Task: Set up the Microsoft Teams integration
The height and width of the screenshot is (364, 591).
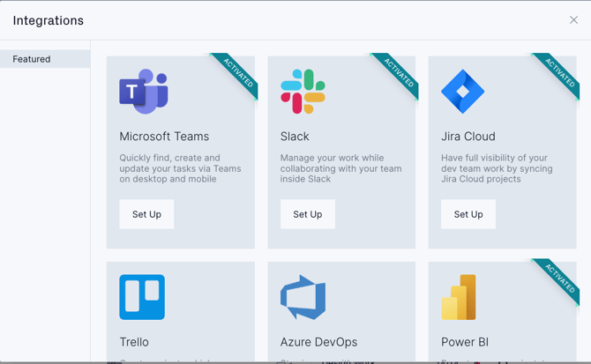Action: 146,214
